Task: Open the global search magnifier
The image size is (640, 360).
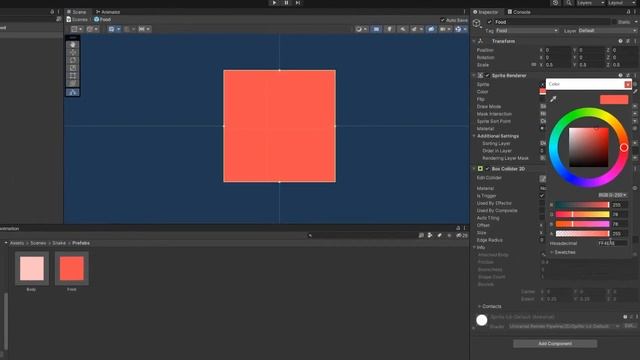Action: (569, 3)
